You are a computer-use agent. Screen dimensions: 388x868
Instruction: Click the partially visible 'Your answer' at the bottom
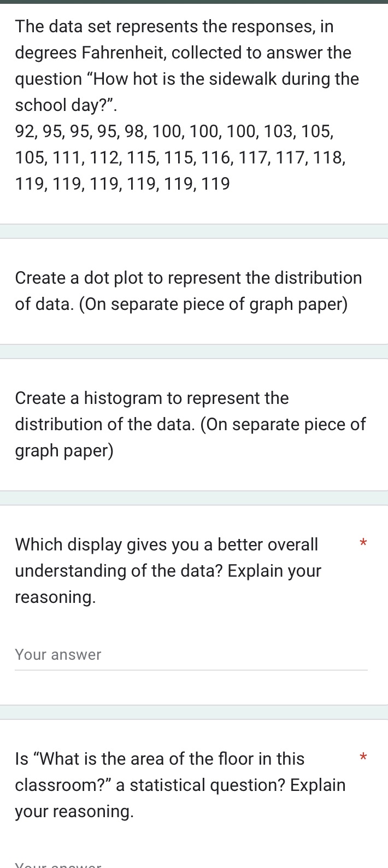pos(58,865)
